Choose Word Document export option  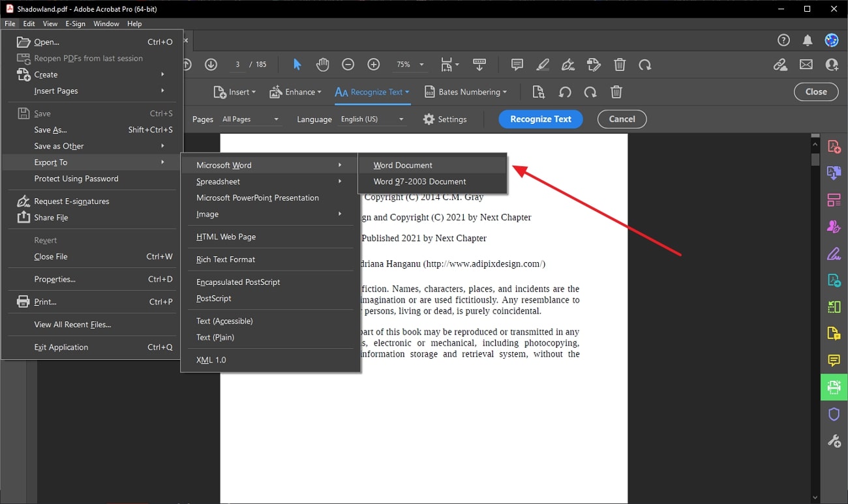point(432,165)
